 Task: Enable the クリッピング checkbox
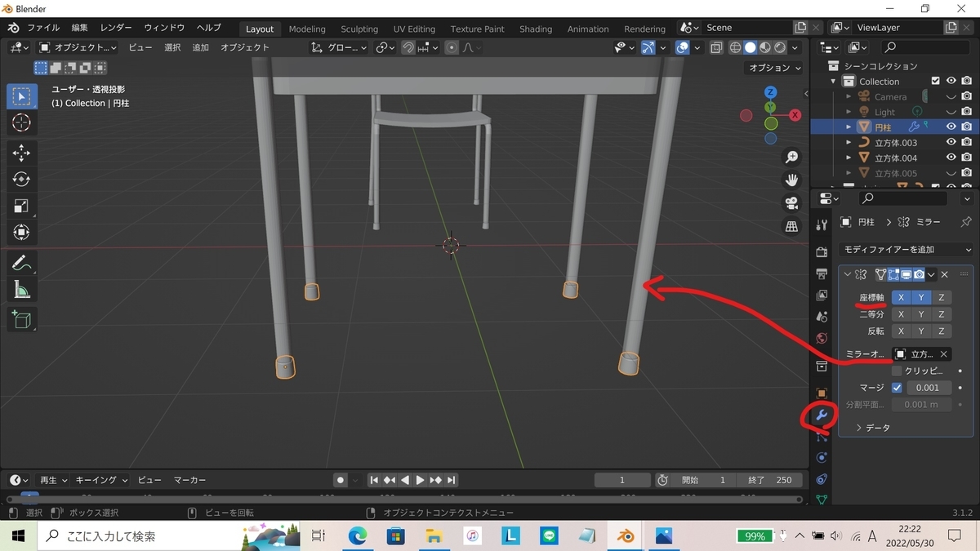pyautogui.click(x=897, y=371)
